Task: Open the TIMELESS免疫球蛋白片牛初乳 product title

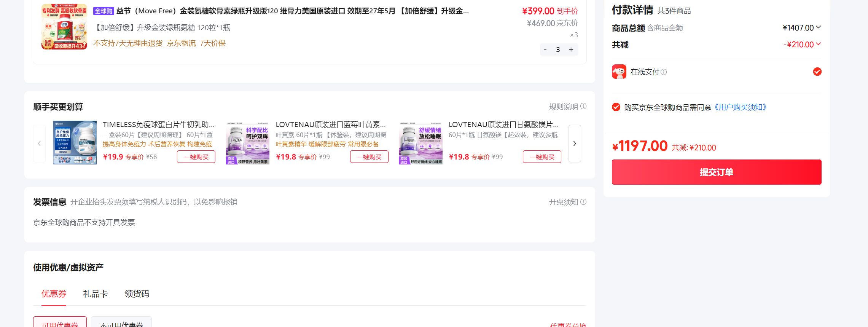Action: pyautogui.click(x=159, y=124)
